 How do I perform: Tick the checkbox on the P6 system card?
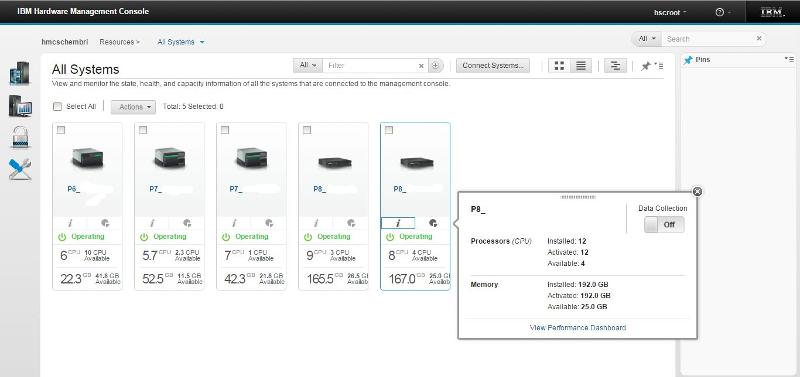(x=61, y=130)
